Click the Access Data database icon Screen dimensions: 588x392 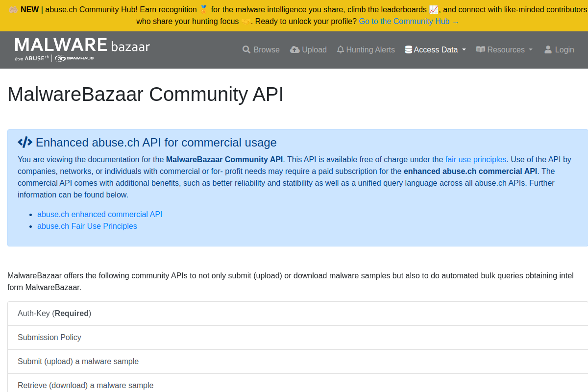(409, 49)
